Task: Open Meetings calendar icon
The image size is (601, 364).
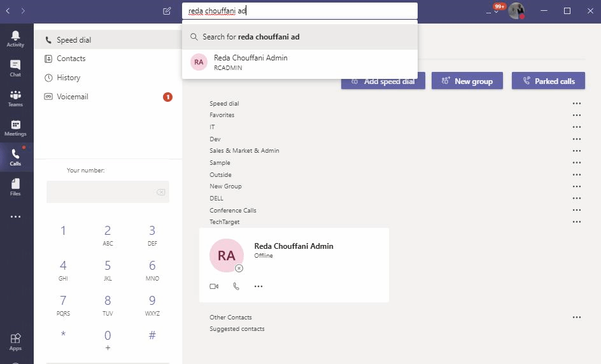Action: pyautogui.click(x=15, y=128)
